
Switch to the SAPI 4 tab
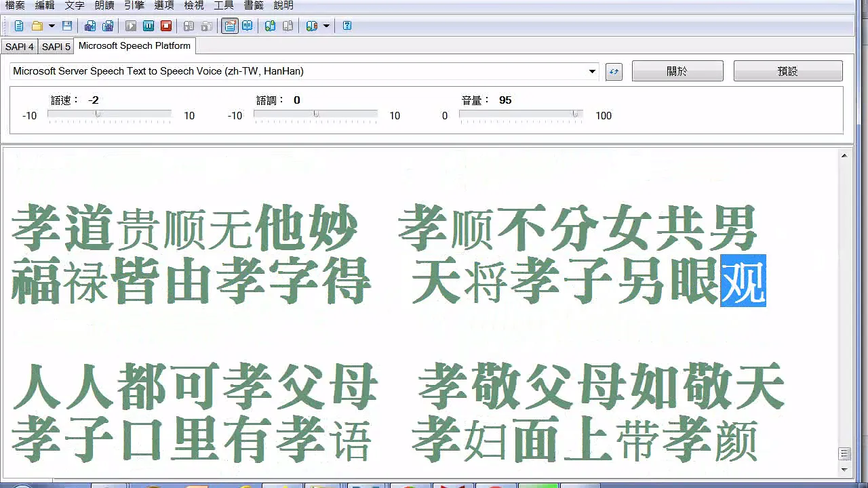coord(20,47)
